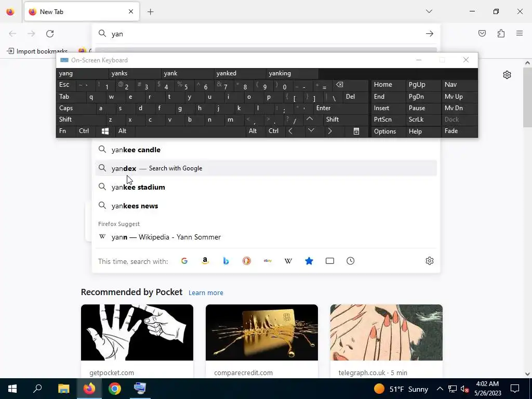Viewport: 532px width, 399px height.
Task: Select 'yankee candle' search suggestion
Action: [x=266, y=150]
